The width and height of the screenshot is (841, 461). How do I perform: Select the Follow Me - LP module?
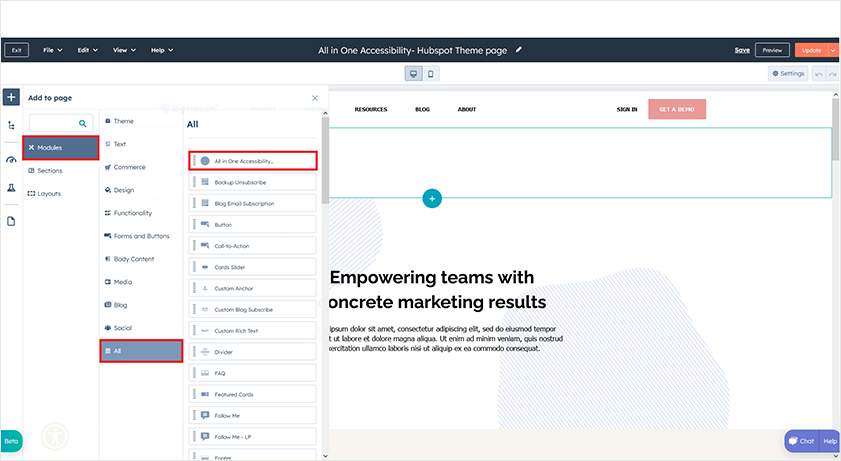coord(253,437)
